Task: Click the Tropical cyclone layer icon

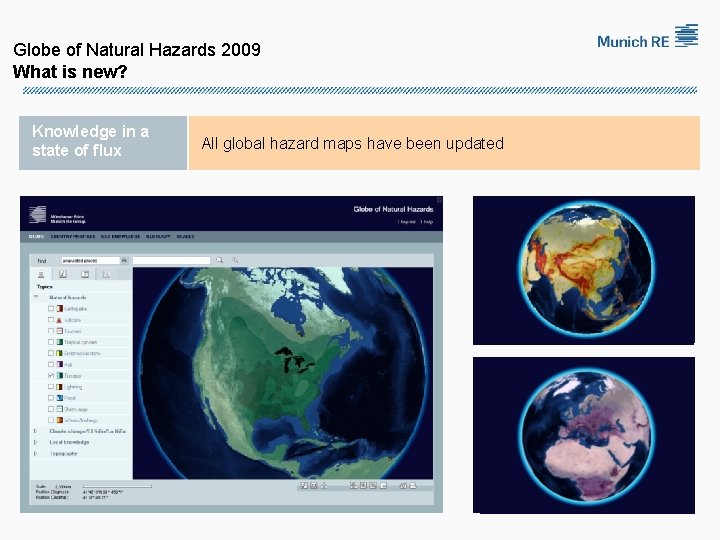Action: 60,342
